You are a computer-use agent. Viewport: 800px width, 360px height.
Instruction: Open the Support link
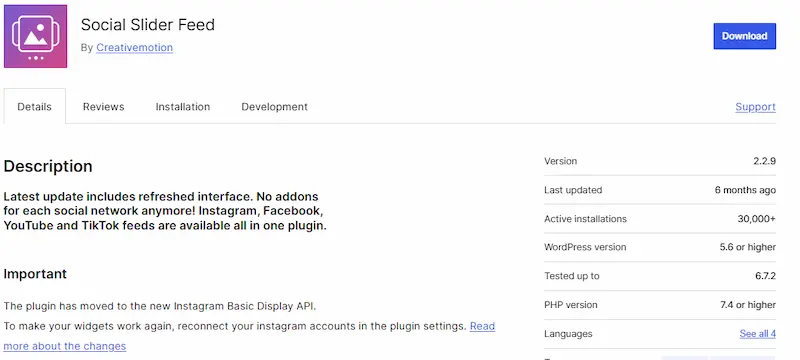point(756,107)
